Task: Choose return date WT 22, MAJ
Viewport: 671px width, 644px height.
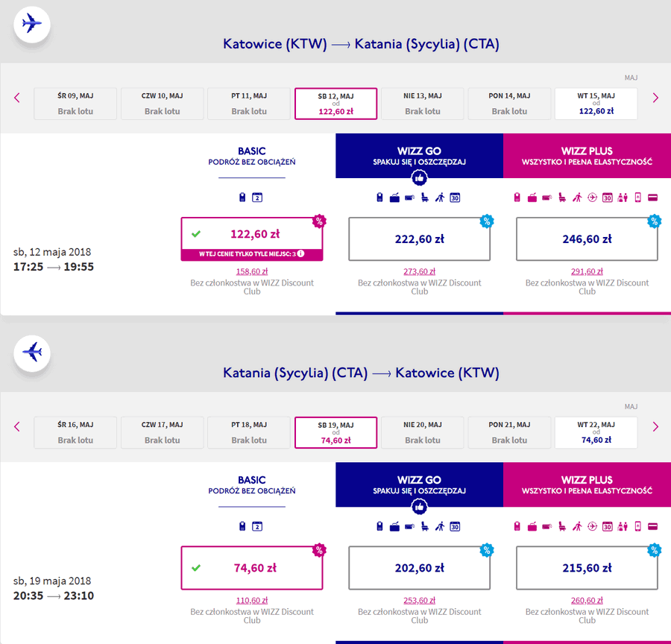Action: (596, 432)
